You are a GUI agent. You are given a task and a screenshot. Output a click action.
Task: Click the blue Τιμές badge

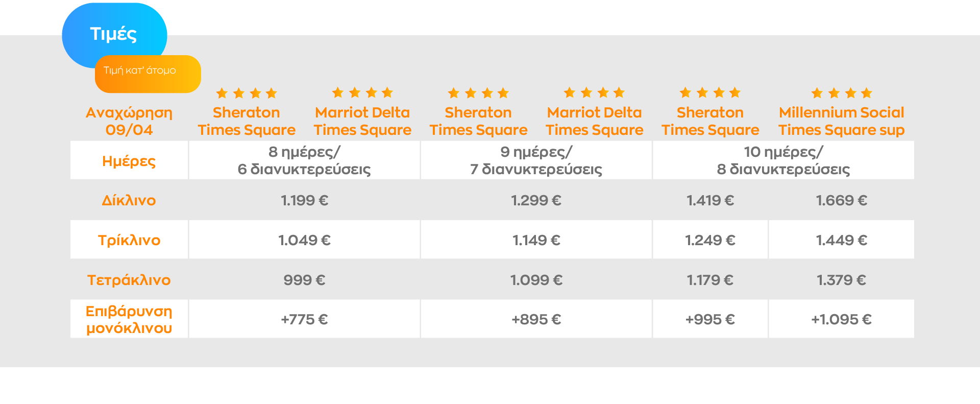point(114,34)
